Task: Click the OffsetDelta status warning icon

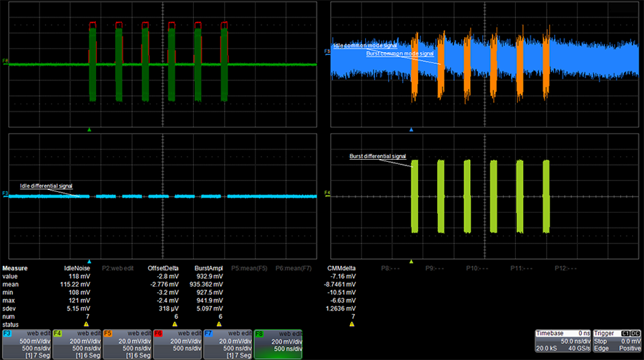Action: (175, 324)
